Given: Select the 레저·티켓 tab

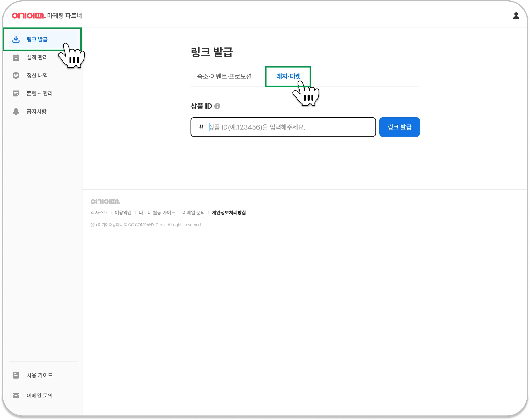Looking at the screenshot, I should [x=288, y=76].
